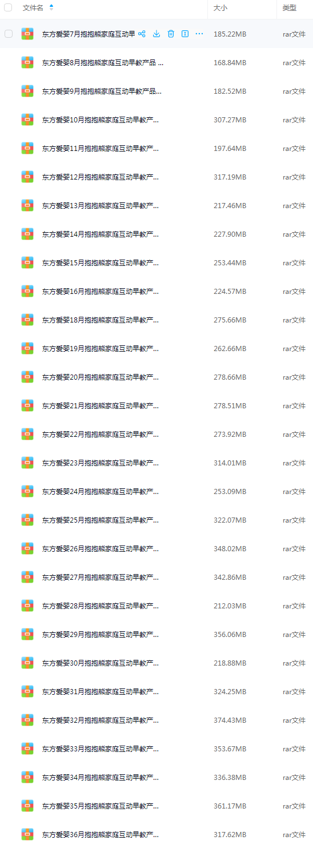
Task: Download the 东方爱婴7月 rar file
Action: tap(156, 34)
